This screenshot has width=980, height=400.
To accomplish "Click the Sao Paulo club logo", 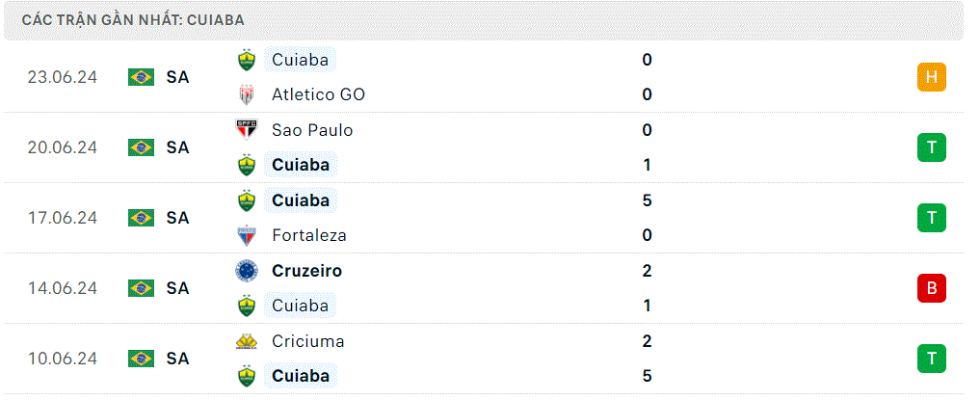I will (x=247, y=130).
